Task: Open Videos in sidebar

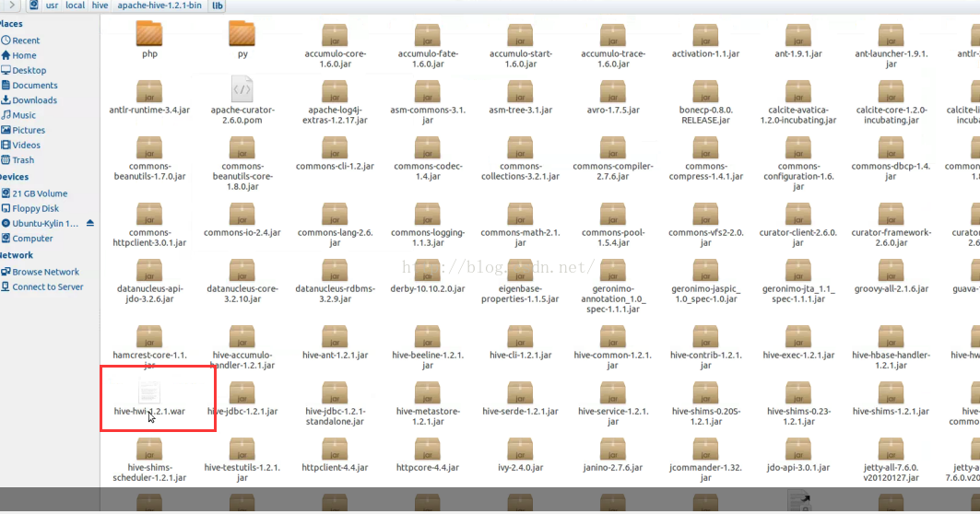Action: pos(26,145)
